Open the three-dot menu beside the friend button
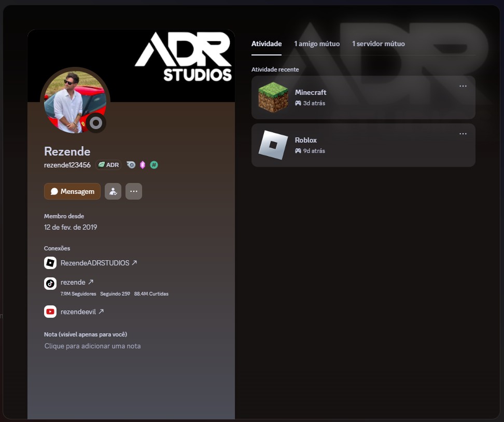504x422 pixels. [x=133, y=191]
